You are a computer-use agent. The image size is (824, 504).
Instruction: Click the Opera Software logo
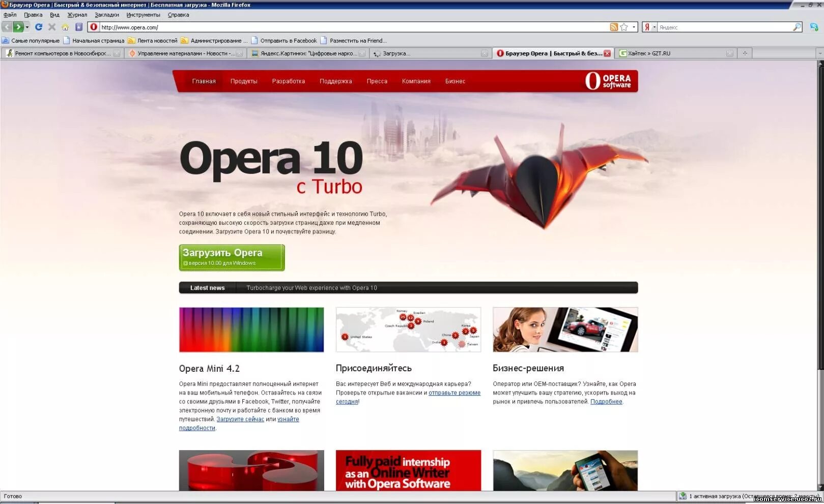608,81
